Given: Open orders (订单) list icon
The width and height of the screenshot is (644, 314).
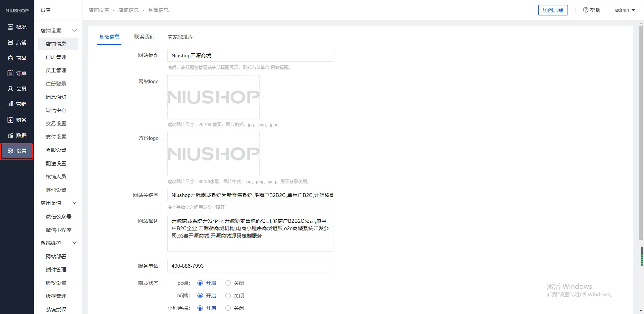Looking at the screenshot, I should click(10, 73).
